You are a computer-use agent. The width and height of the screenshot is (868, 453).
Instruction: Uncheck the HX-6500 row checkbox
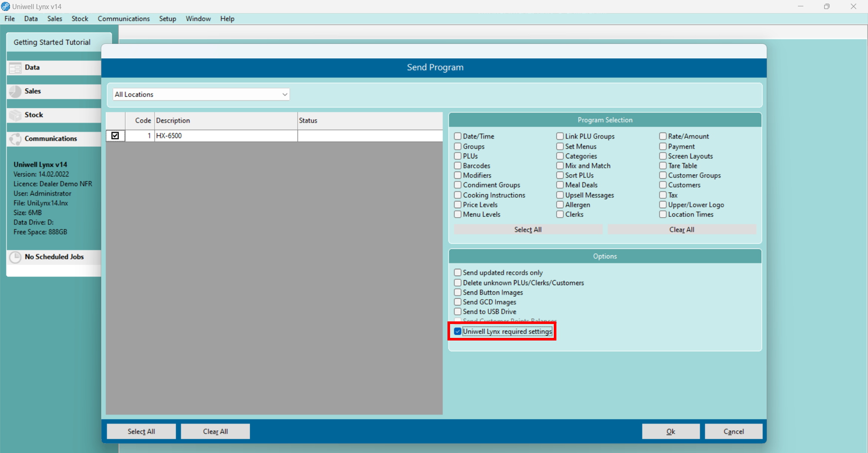pos(115,136)
